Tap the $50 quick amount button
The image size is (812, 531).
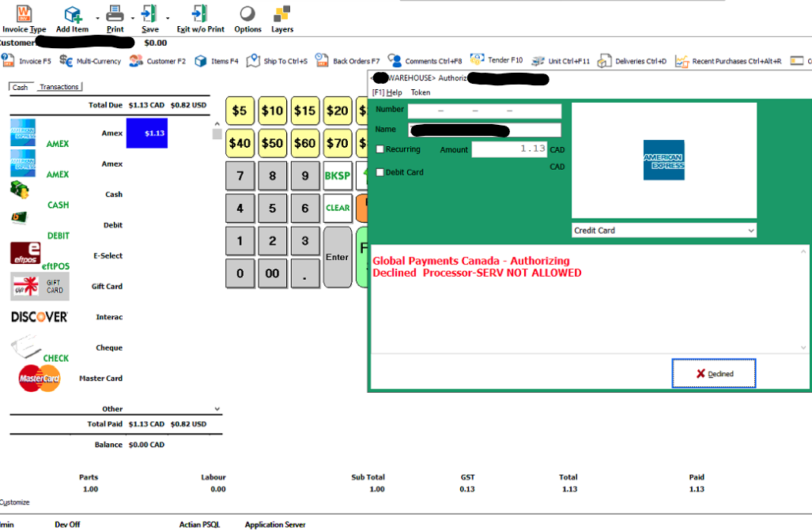273,143
